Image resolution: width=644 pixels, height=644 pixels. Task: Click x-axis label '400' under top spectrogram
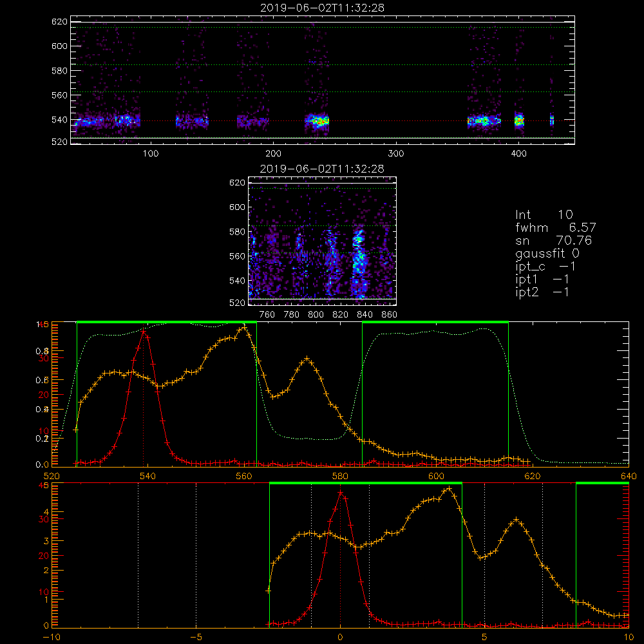click(518, 154)
